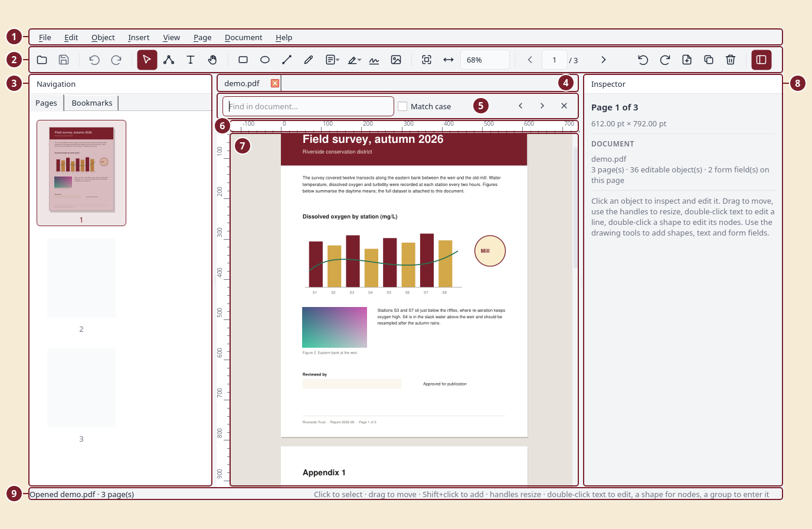Click the Find in document field

coord(308,106)
